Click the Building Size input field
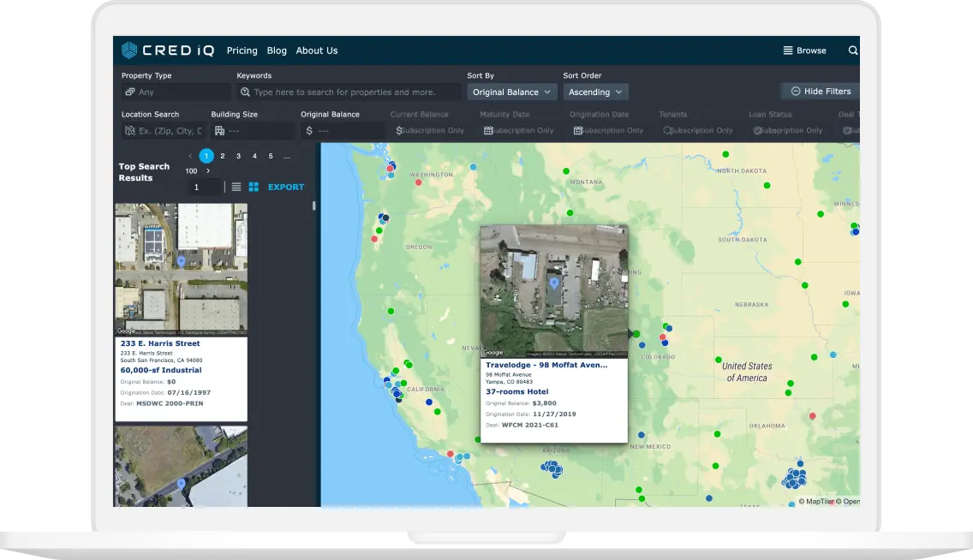 pyautogui.click(x=253, y=130)
